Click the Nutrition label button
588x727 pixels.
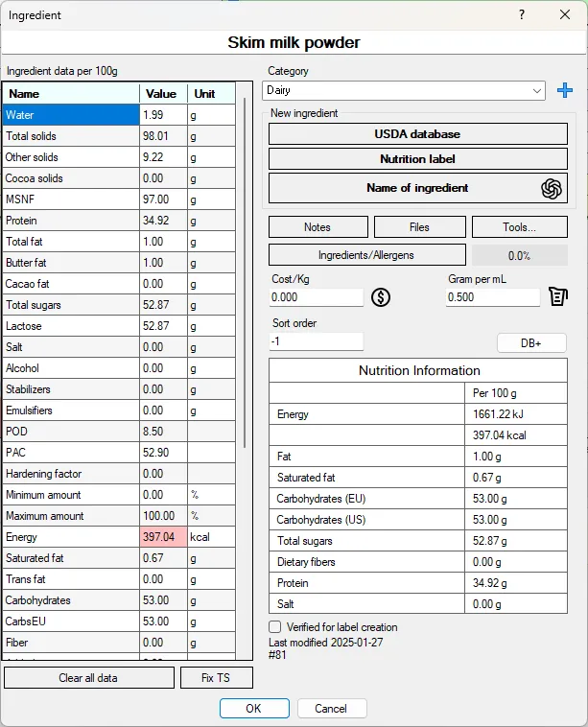[418, 159]
